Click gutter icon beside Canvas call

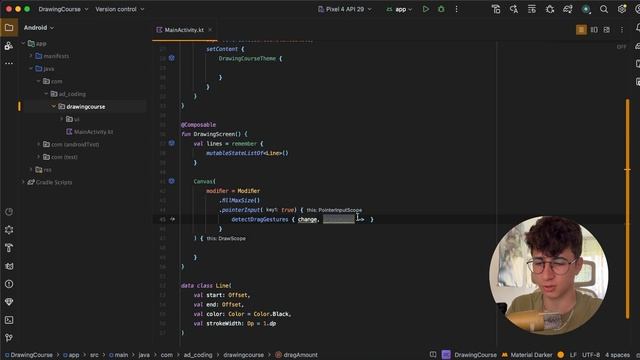pos(172,181)
